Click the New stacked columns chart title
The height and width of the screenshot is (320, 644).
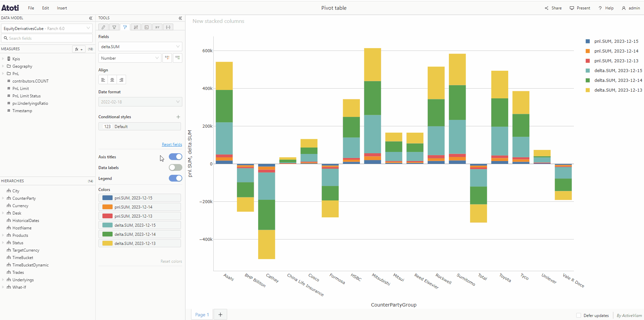pos(218,21)
